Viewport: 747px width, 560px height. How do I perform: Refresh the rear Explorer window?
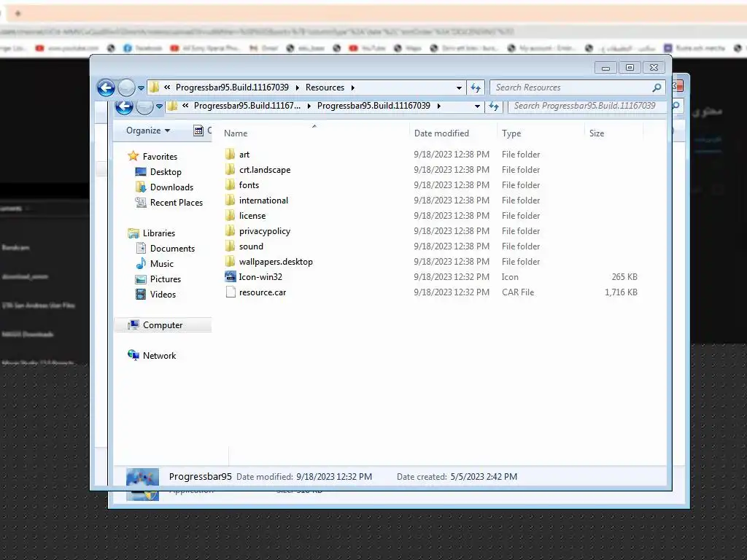pos(494,106)
